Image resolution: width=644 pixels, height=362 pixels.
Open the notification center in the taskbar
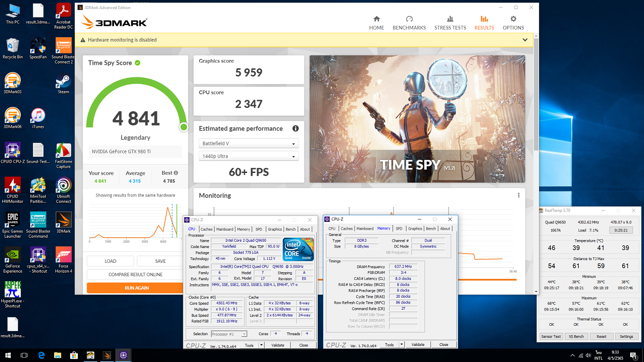[633, 355]
